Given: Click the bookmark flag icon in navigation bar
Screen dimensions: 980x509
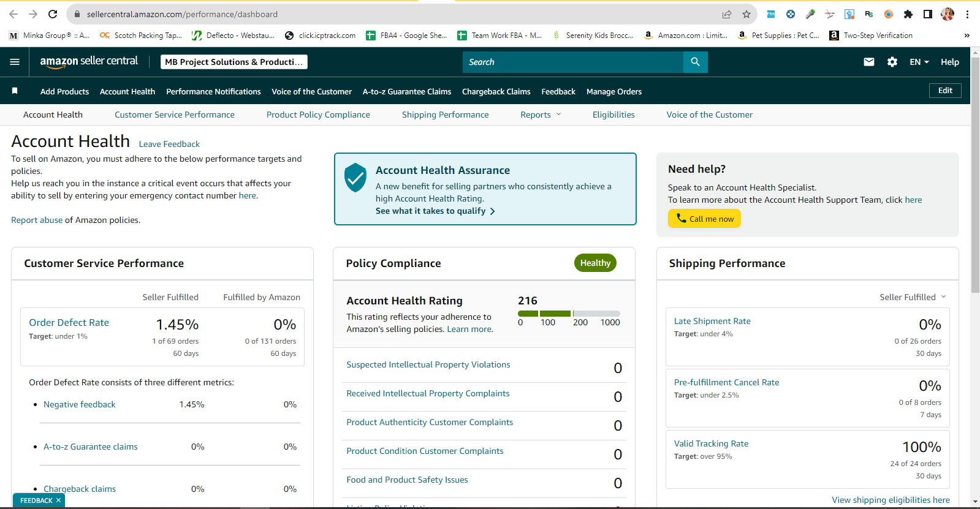Looking at the screenshot, I should 15,91.
